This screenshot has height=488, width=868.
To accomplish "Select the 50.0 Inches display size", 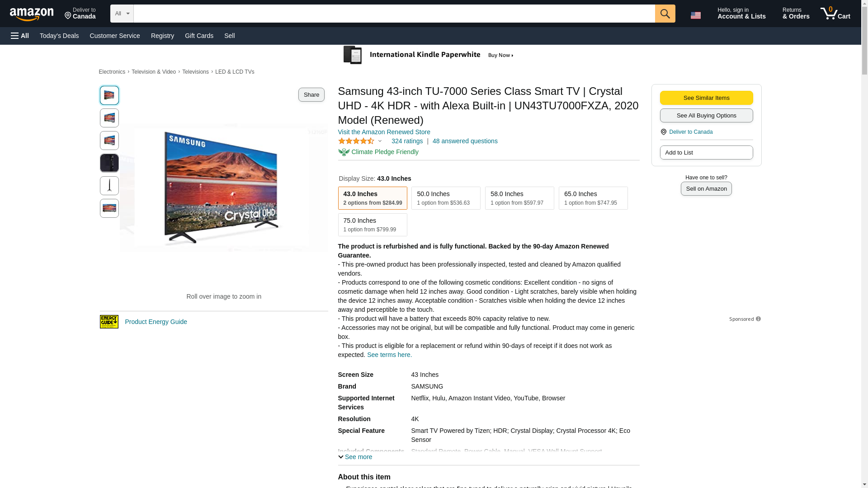I will tap(445, 198).
